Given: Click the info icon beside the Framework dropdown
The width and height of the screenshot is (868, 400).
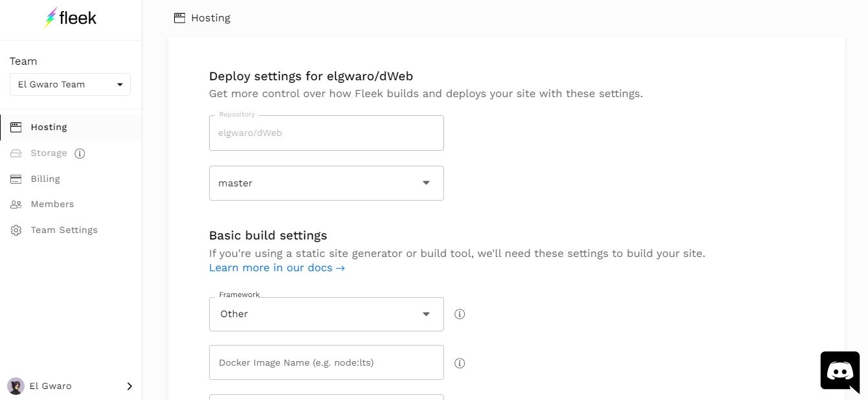Looking at the screenshot, I should (x=460, y=313).
